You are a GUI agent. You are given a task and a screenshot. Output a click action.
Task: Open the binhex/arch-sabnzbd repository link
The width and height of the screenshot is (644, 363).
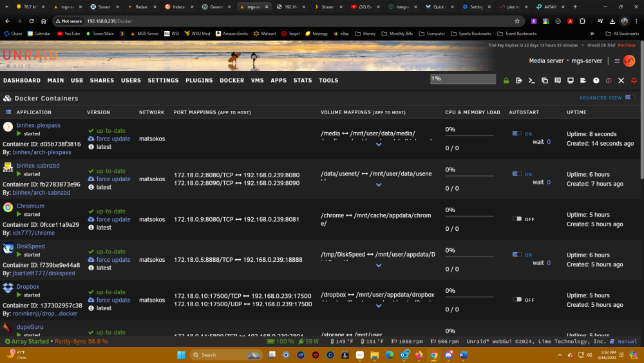tap(41, 192)
